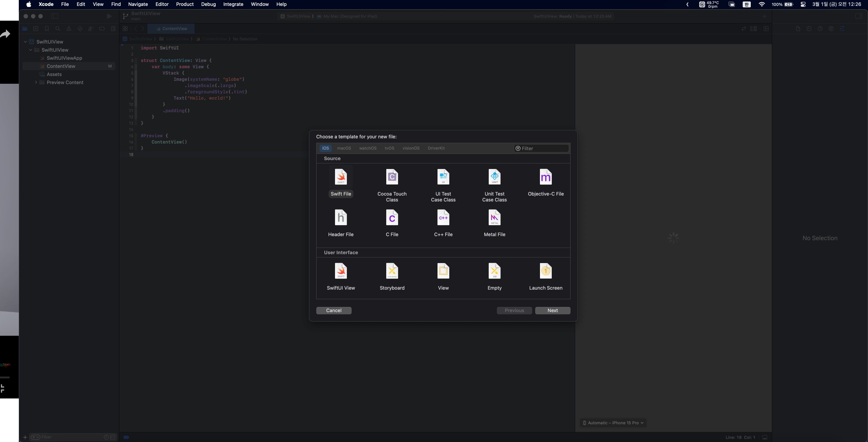Choose the Cocoa Touch Class template
Image resolution: width=868 pixels, height=442 pixels.
coord(392,177)
